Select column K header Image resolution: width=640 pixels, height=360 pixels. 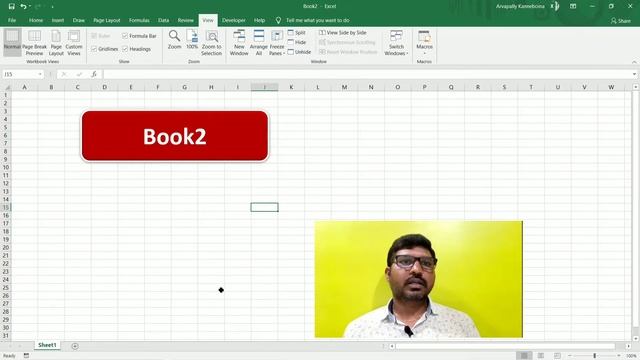point(291,87)
